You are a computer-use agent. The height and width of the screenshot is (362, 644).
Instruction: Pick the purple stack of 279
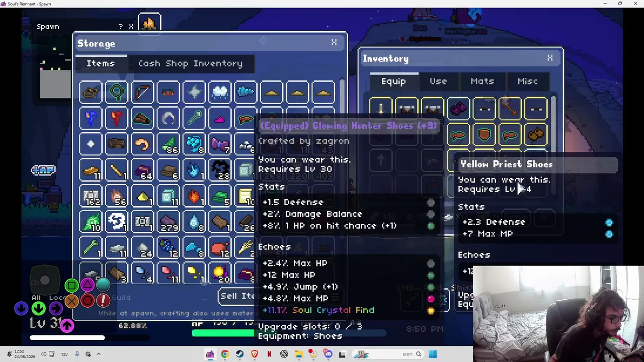(168, 222)
